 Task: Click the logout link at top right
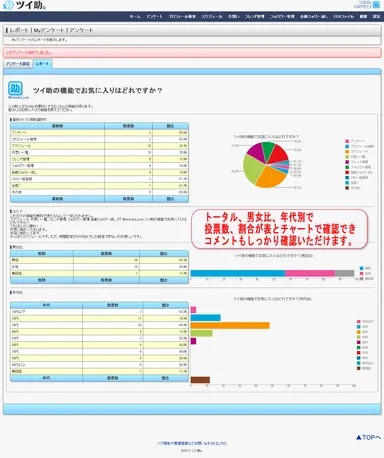362,6
